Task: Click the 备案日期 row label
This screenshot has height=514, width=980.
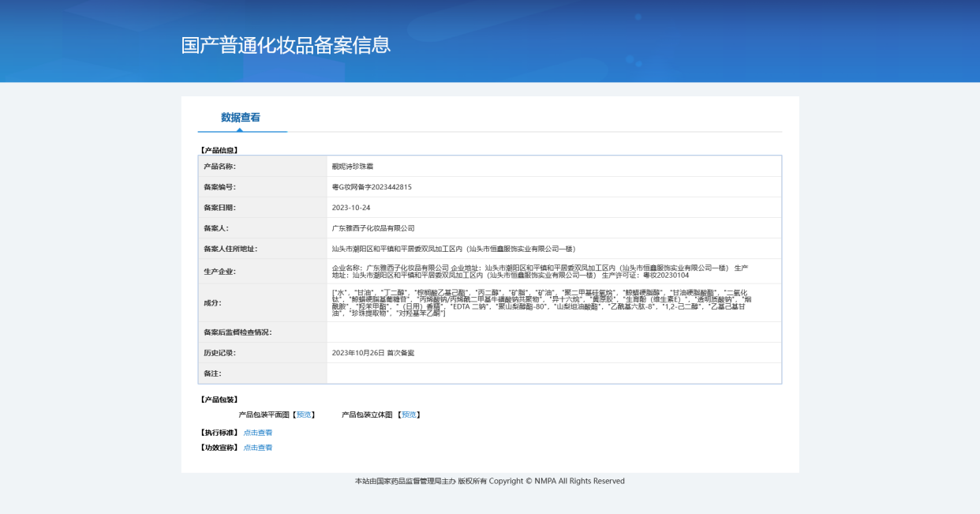Action: [219, 208]
